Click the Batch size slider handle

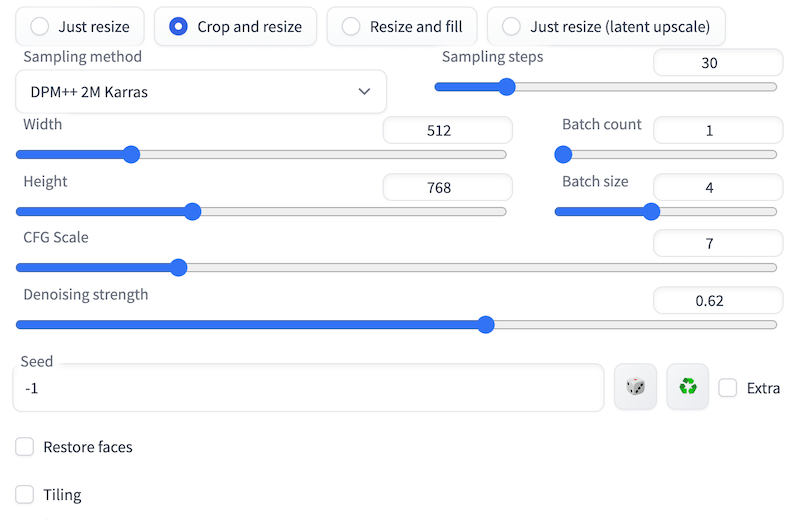coord(651,211)
